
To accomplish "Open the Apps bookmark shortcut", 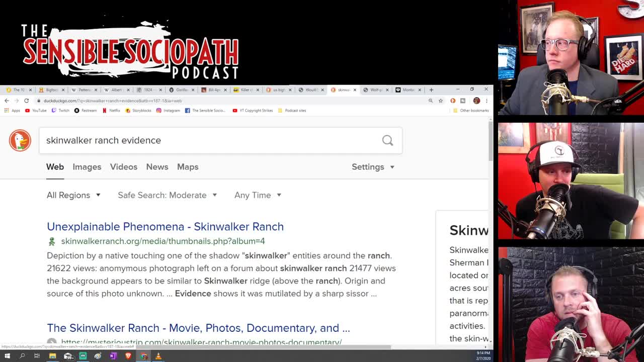I will 12,111.
